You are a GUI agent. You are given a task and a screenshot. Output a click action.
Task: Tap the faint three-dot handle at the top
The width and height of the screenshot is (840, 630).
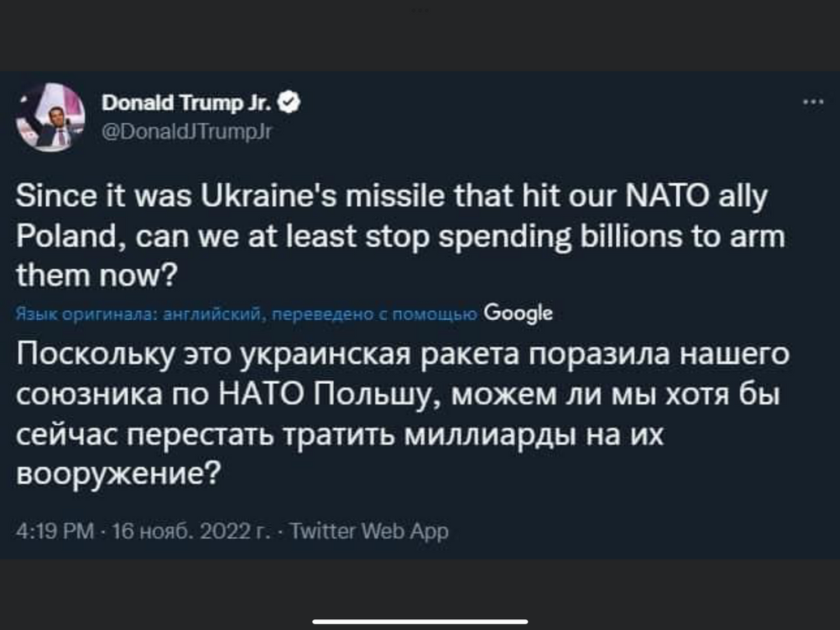(420, 10)
